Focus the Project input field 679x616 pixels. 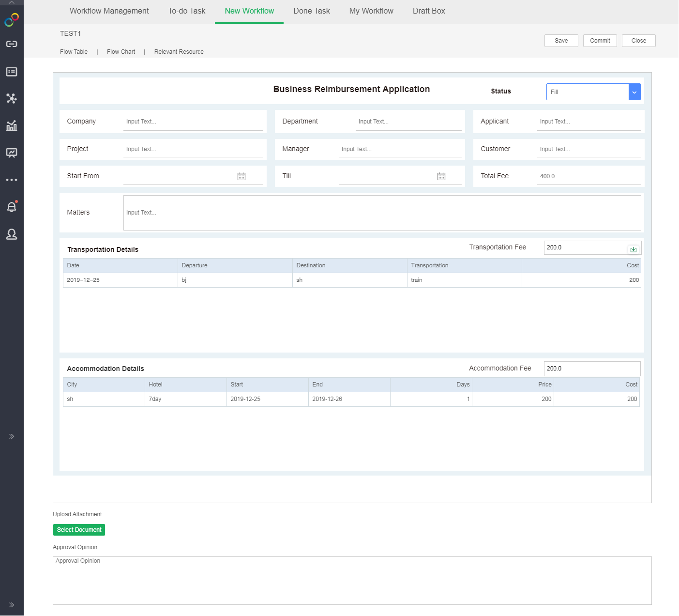pyautogui.click(x=193, y=149)
